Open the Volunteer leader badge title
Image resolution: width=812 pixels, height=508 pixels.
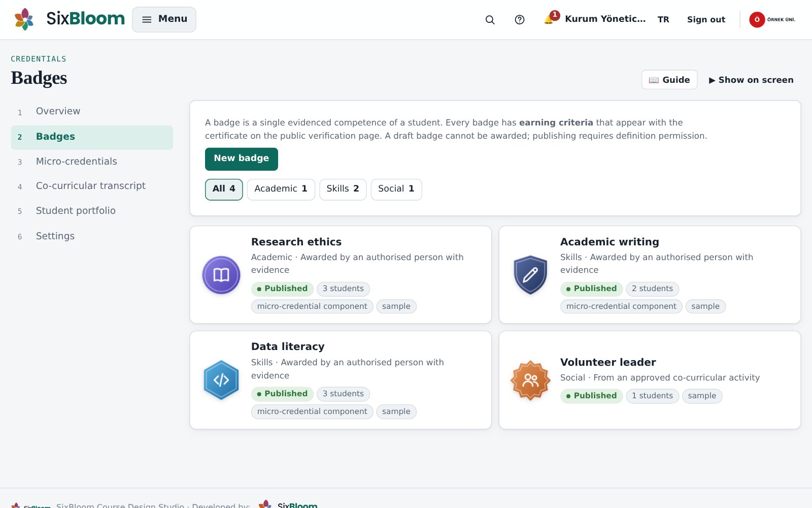[608, 362]
